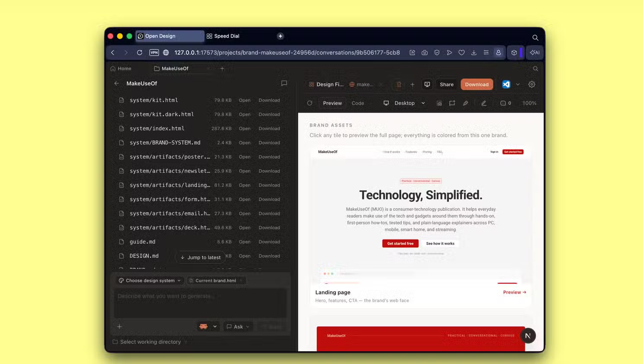The width and height of the screenshot is (643, 364).
Task: Select the marker pen tool in preview toolbar
Action: click(466, 103)
